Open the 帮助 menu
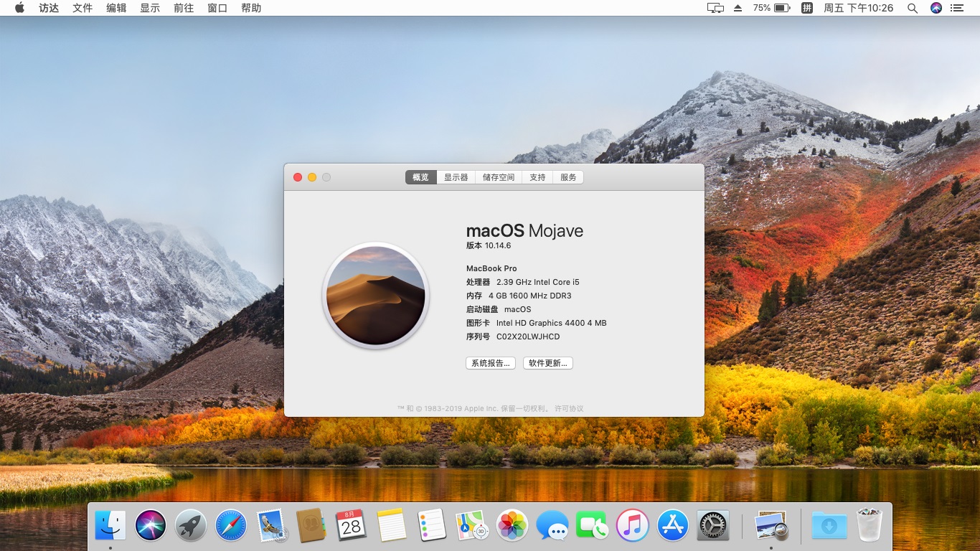The width and height of the screenshot is (980, 551). click(251, 8)
